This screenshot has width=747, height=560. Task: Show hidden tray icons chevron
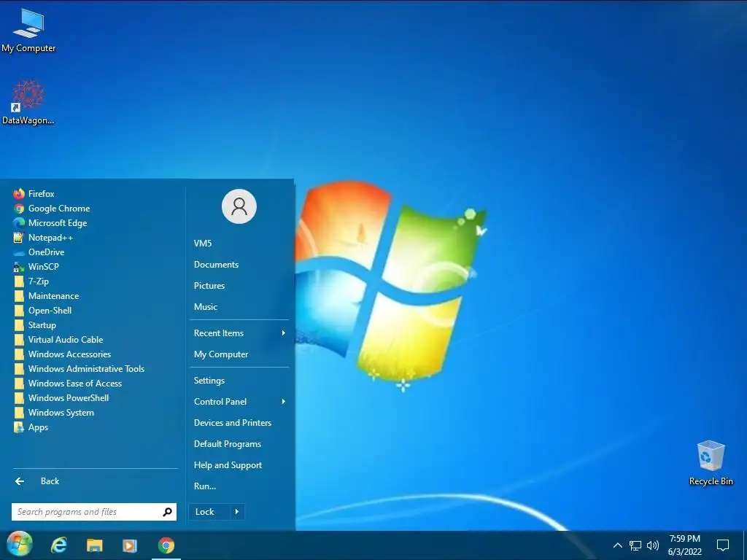(617, 545)
